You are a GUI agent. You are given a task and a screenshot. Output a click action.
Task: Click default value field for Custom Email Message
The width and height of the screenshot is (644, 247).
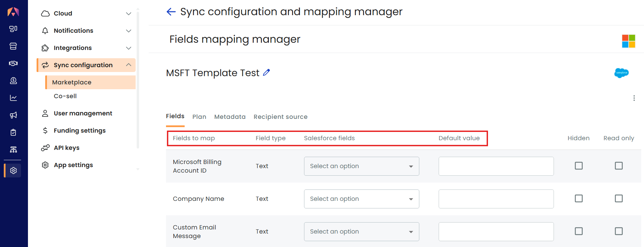pos(496,231)
